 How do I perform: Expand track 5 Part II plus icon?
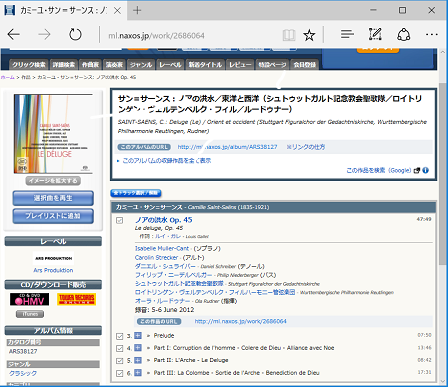pos(138,360)
